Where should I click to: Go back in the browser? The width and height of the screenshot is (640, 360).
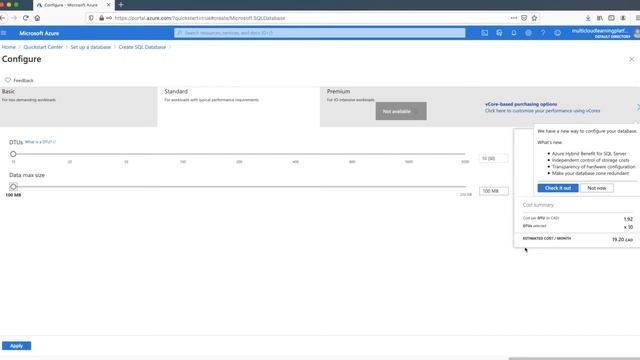(3, 18)
